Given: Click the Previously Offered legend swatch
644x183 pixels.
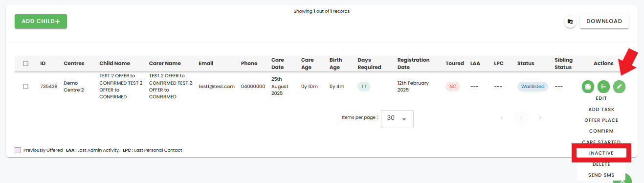Looking at the screenshot, I should point(18,150).
